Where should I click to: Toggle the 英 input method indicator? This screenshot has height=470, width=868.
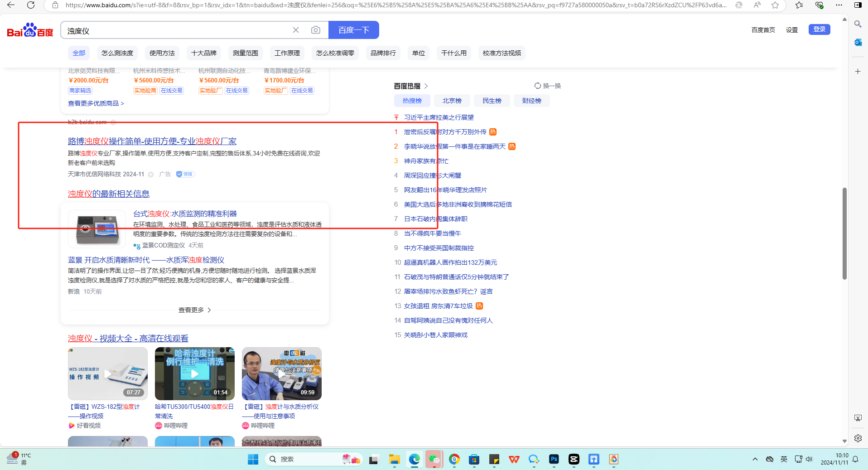tap(784, 459)
